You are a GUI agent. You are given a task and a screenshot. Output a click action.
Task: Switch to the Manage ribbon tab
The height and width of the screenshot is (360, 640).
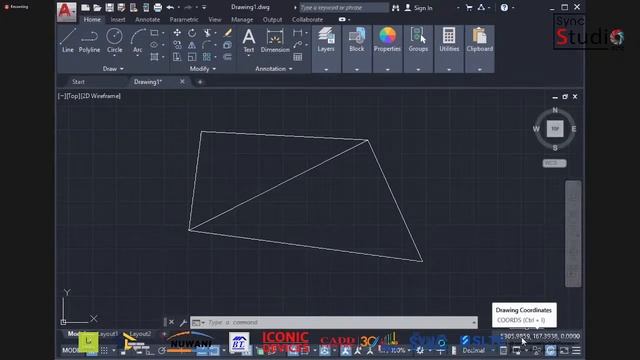242,19
